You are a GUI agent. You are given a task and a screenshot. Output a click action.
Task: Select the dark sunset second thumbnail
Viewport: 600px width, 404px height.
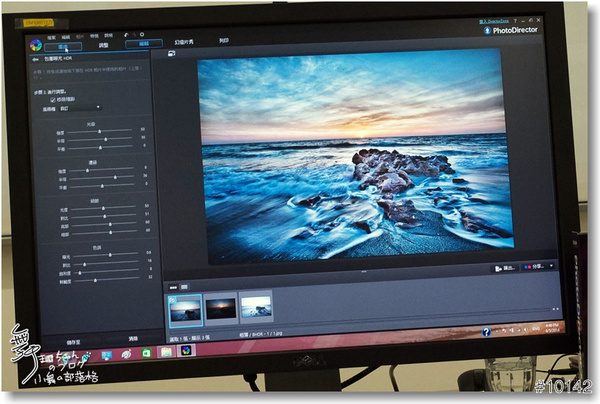click(x=221, y=308)
